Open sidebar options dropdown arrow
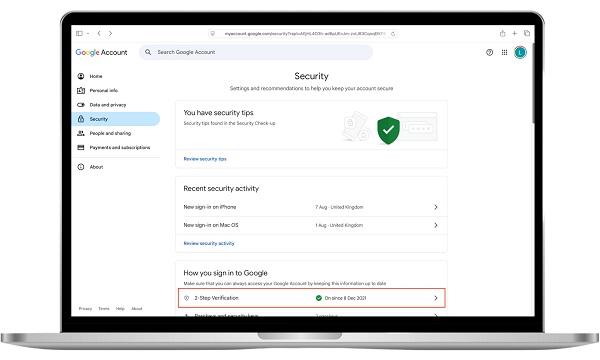Viewport: 600px width, 360px height. [x=88, y=33]
